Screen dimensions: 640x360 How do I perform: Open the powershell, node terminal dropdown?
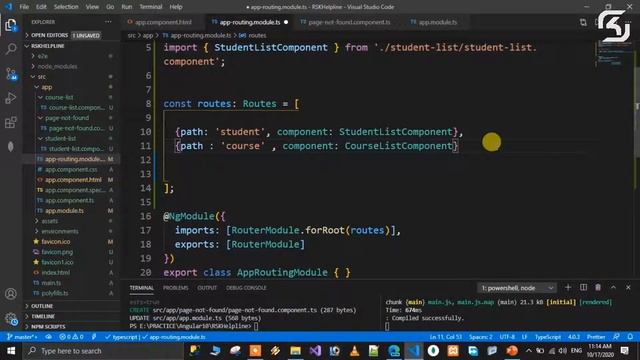[516, 288]
